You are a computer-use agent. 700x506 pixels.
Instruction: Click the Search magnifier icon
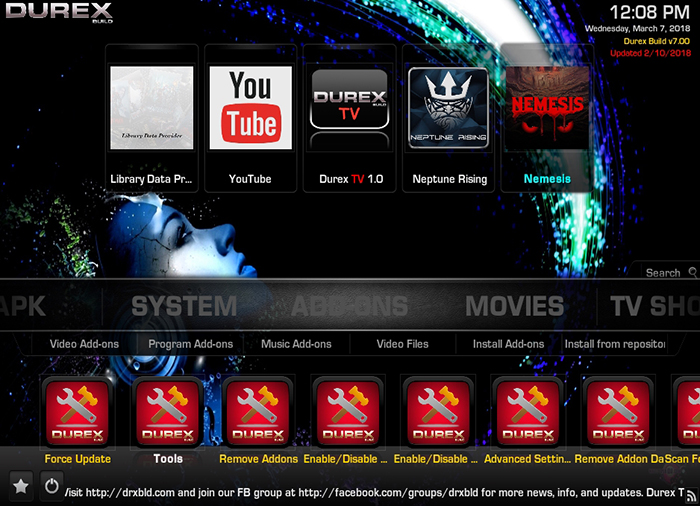tap(693, 272)
